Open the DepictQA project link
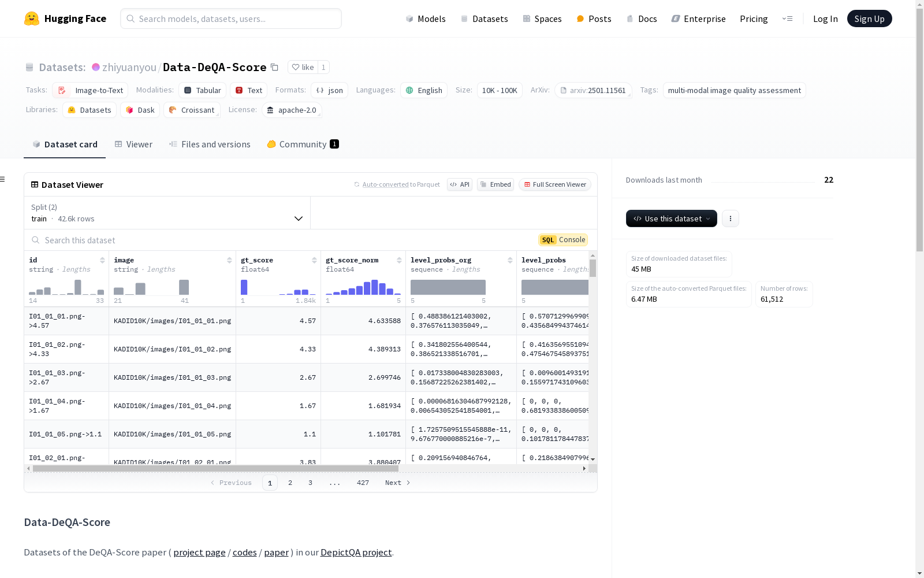 coord(356,552)
